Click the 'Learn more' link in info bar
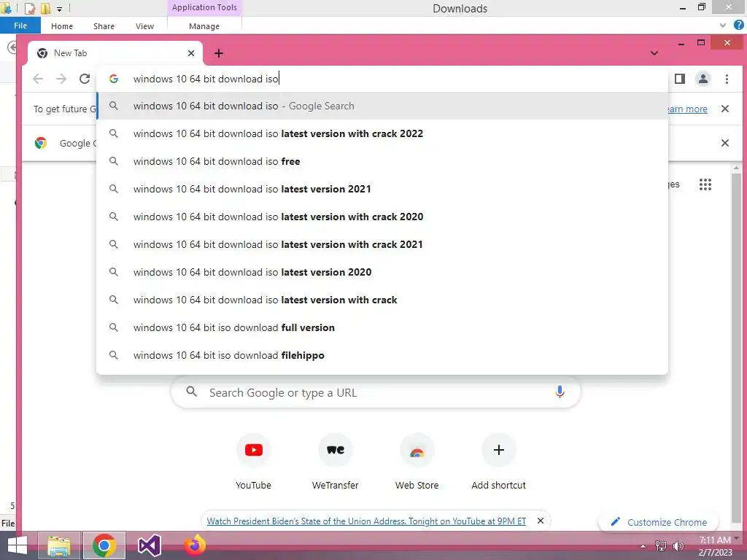The image size is (747, 560). pos(687,109)
